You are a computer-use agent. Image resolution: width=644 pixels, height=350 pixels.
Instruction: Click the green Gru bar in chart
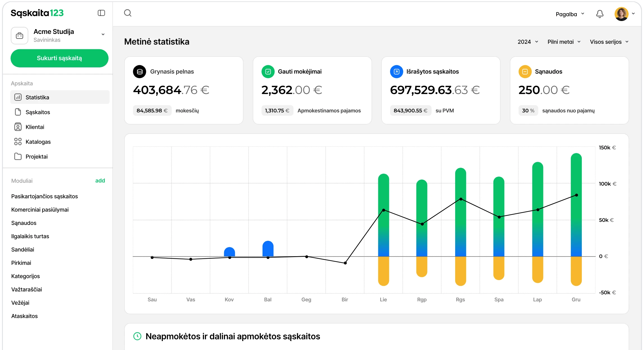pyautogui.click(x=576, y=205)
